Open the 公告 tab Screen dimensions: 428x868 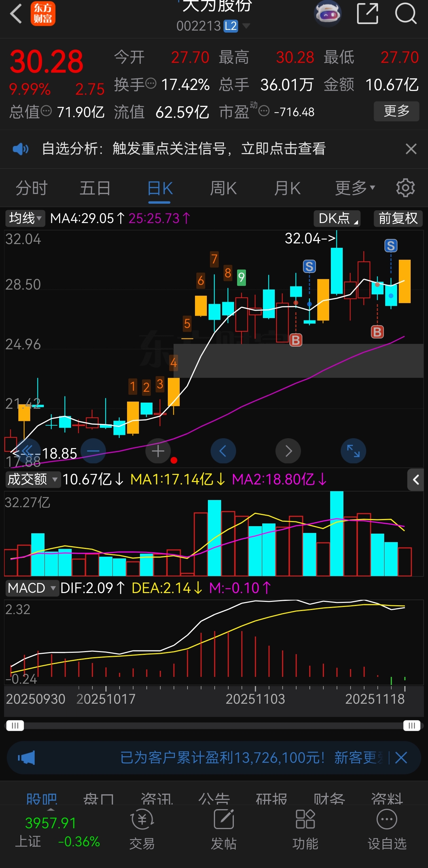214,799
